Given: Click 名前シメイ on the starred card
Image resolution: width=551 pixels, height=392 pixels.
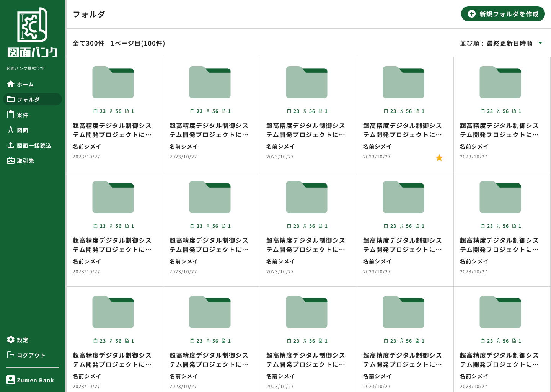Looking at the screenshot, I should click(x=377, y=147).
